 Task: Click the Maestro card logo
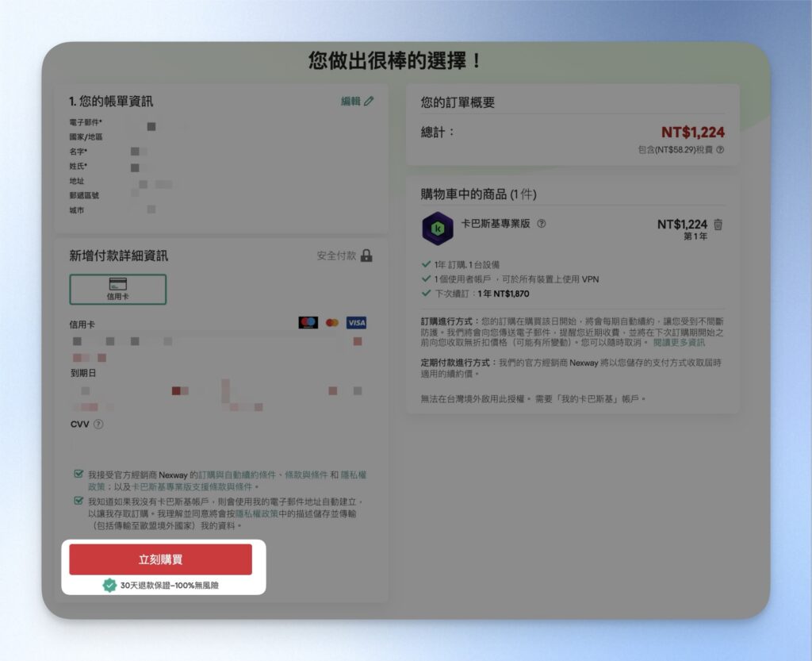[x=308, y=323]
